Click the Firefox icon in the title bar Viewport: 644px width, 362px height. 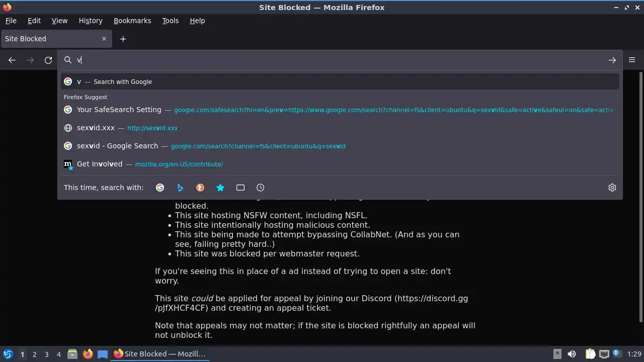(x=7, y=7)
